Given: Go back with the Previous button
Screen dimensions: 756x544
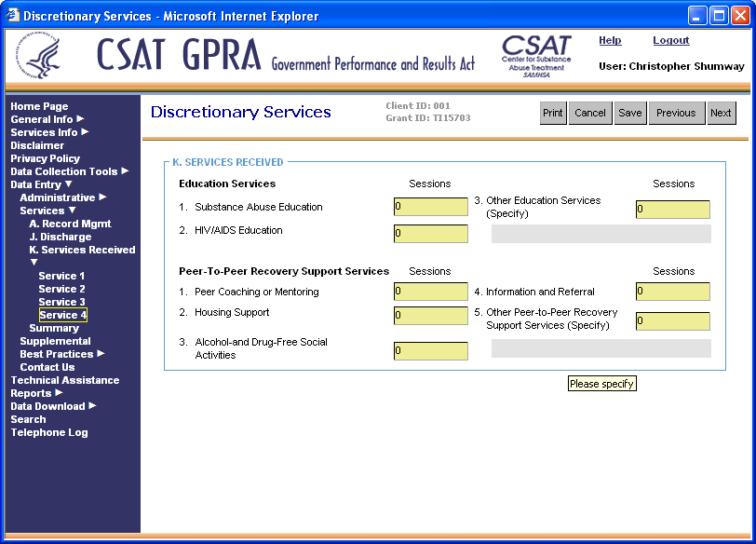Looking at the screenshot, I should (676, 113).
